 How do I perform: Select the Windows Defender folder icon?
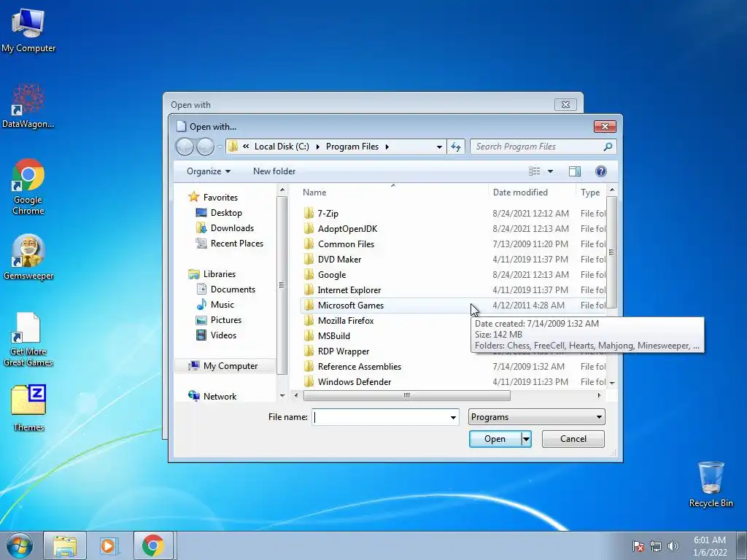(x=309, y=381)
